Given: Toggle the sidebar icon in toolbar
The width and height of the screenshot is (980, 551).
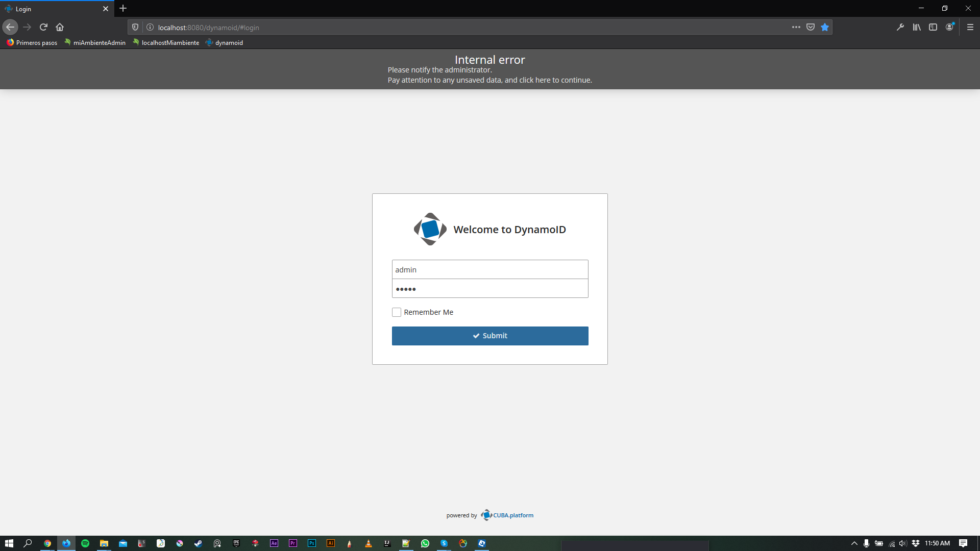Looking at the screenshot, I should coord(933,27).
